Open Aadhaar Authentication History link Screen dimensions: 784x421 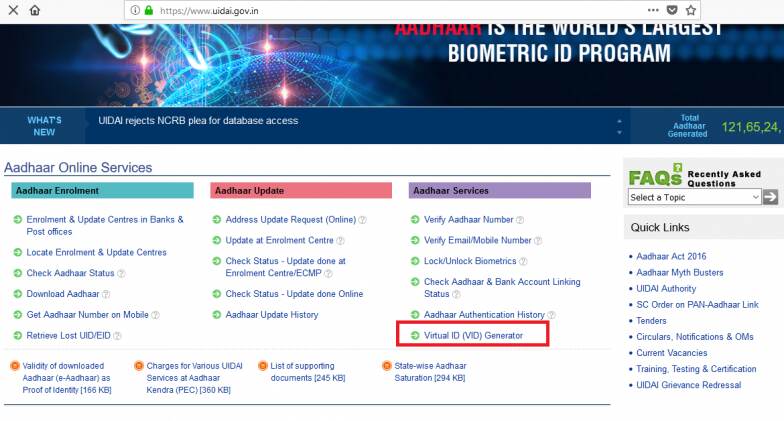click(x=484, y=314)
